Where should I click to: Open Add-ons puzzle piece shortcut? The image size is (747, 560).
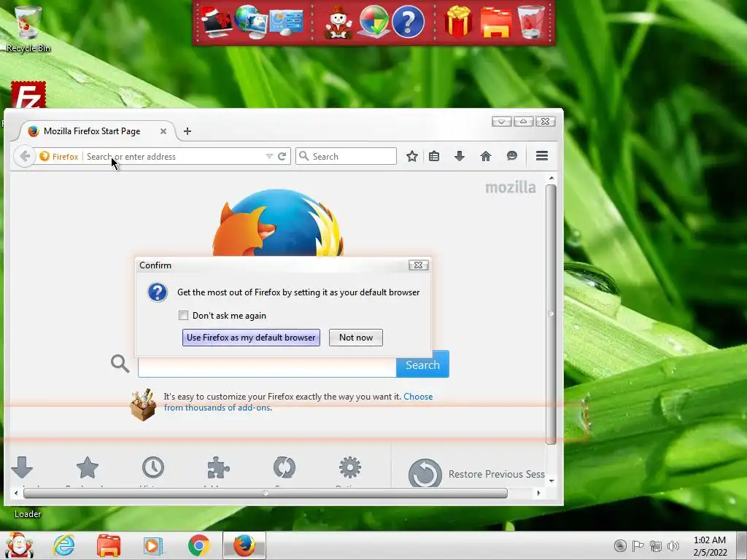click(x=219, y=468)
